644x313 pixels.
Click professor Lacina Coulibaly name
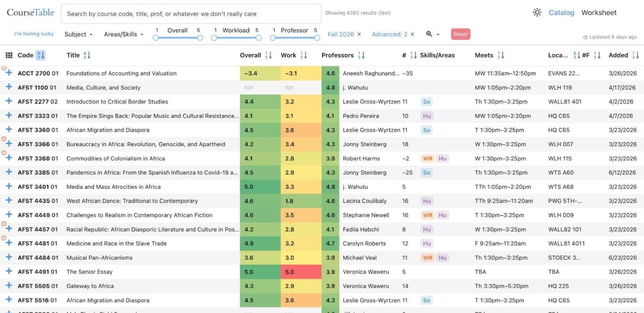(x=365, y=201)
